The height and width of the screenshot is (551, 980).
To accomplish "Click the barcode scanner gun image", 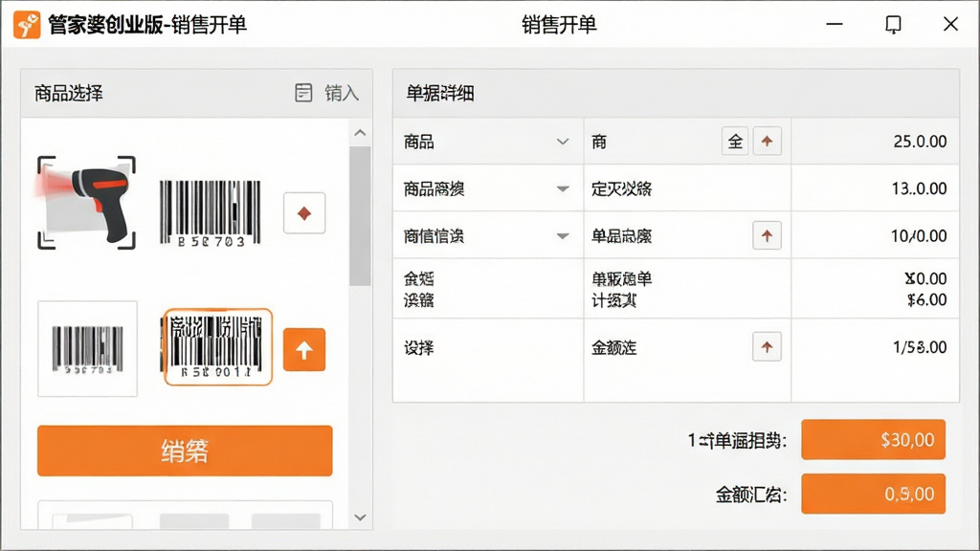I will [86, 203].
